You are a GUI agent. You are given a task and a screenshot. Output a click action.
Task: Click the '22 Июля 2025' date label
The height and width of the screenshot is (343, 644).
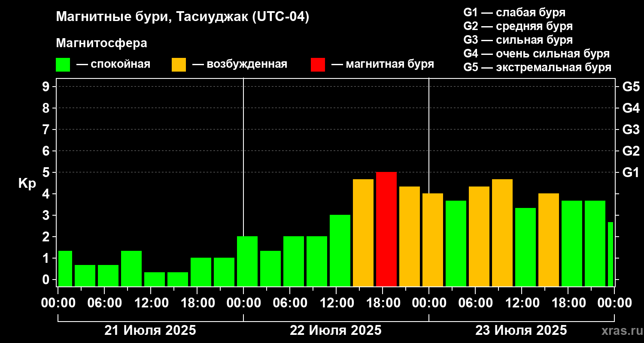[x=336, y=331]
